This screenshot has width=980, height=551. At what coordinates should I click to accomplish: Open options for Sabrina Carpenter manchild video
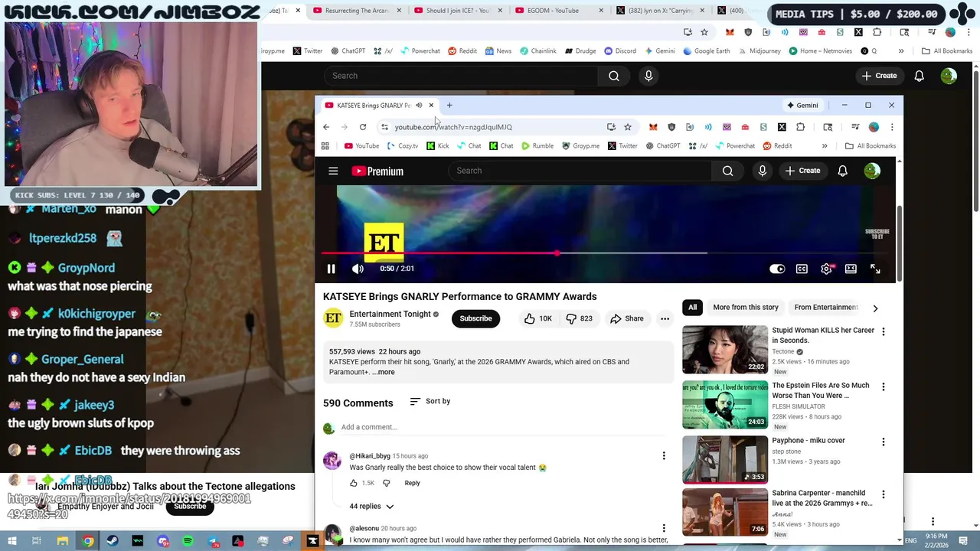tap(883, 496)
